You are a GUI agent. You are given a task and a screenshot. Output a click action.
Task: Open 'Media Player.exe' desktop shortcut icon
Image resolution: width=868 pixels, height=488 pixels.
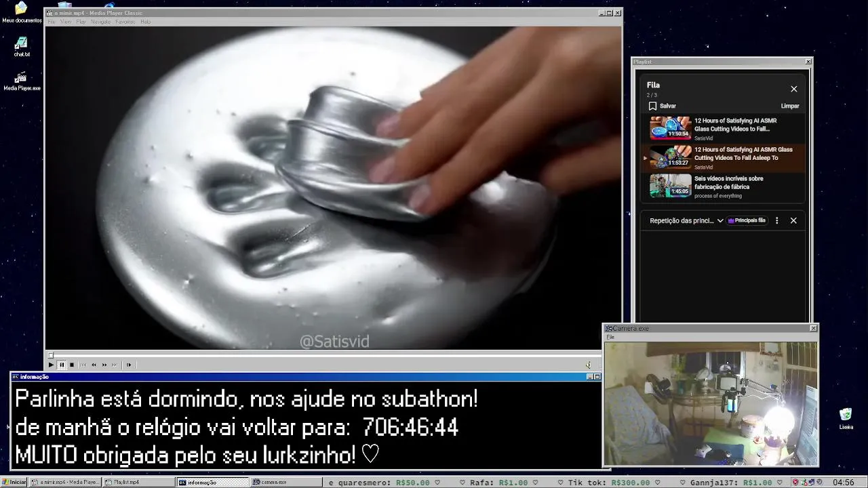pos(22,80)
